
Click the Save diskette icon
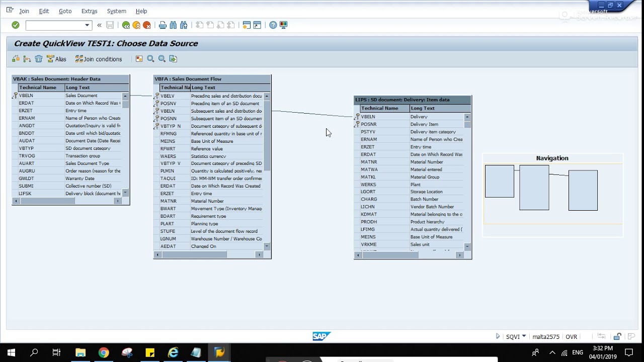coord(110,25)
